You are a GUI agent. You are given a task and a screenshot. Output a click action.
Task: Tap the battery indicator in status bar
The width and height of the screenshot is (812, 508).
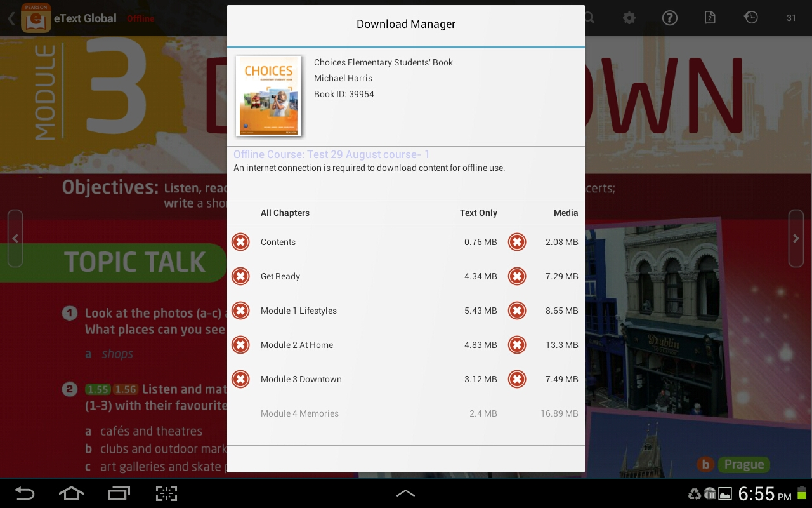(802, 493)
